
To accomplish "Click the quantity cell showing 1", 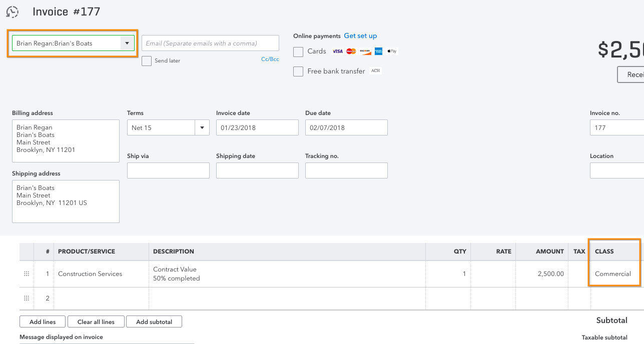I will pos(448,274).
